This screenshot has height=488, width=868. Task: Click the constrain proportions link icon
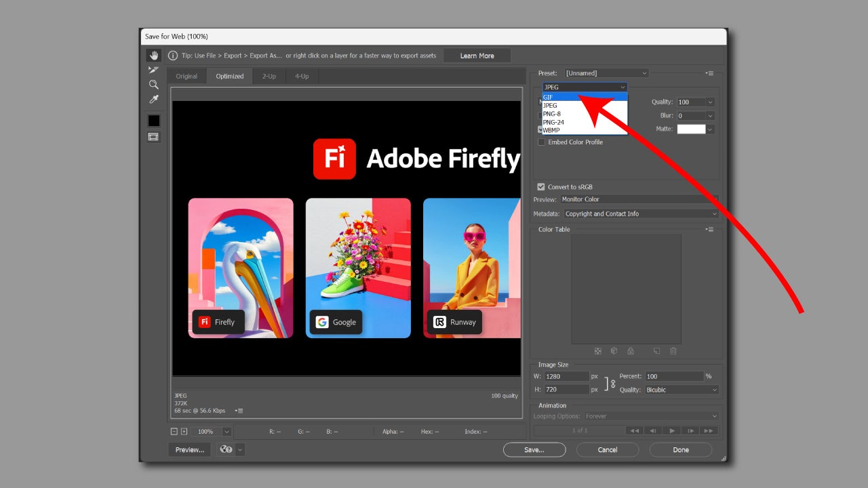click(x=613, y=383)
